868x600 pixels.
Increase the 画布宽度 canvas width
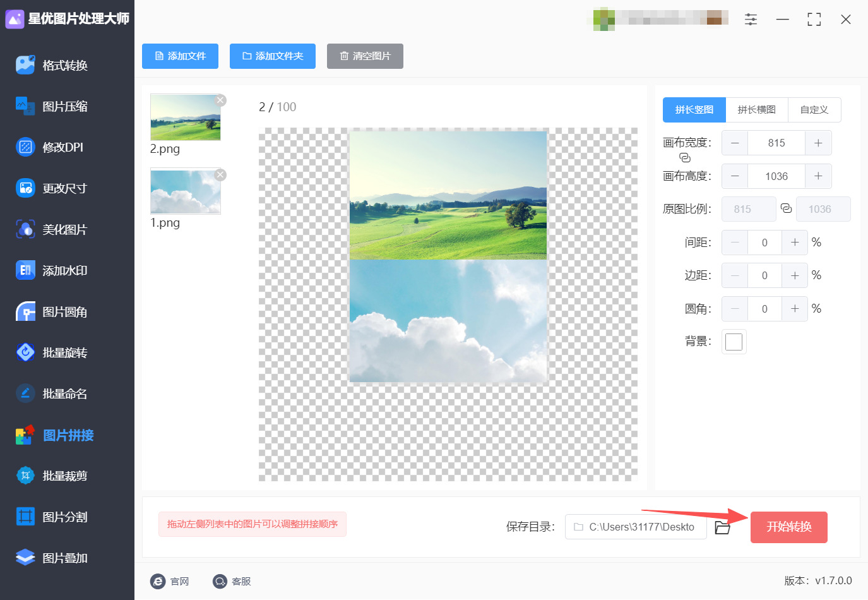pyautogui.click(x=818, y=143)
